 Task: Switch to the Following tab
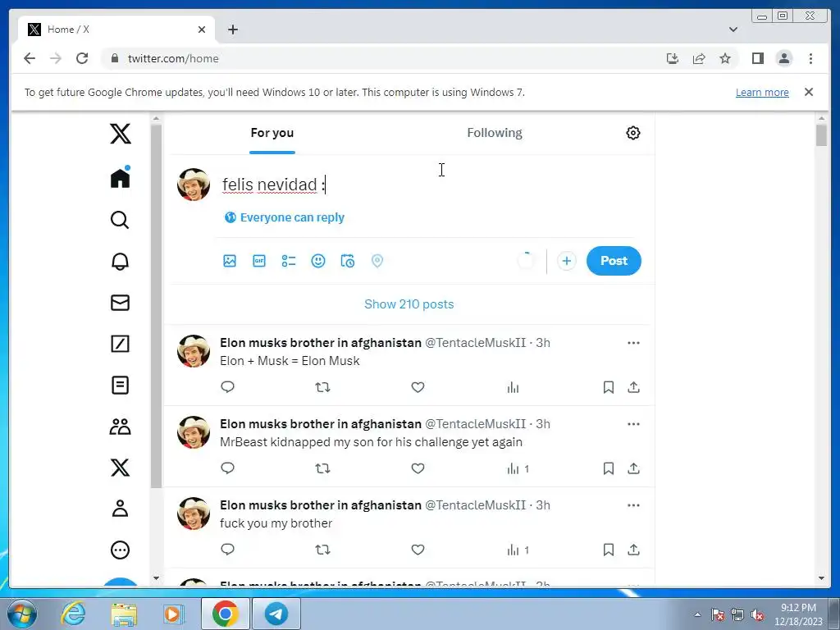coord(495,133)
